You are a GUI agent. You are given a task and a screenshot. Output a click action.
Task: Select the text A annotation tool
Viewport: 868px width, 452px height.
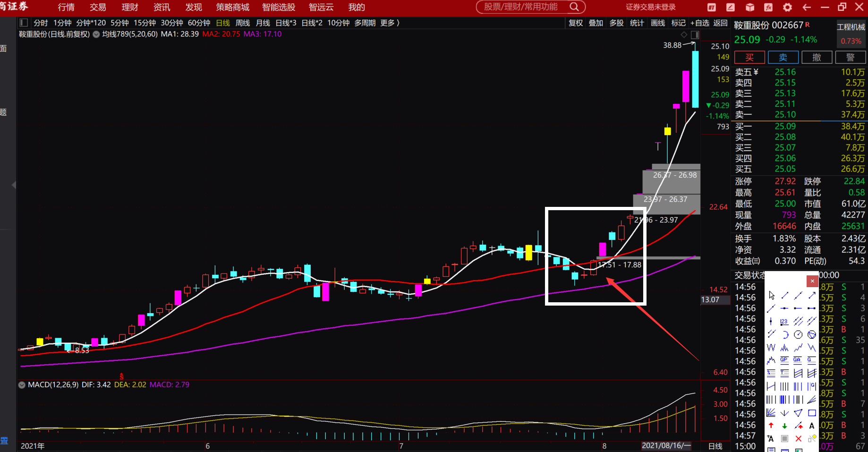click(x=812, y=426)
